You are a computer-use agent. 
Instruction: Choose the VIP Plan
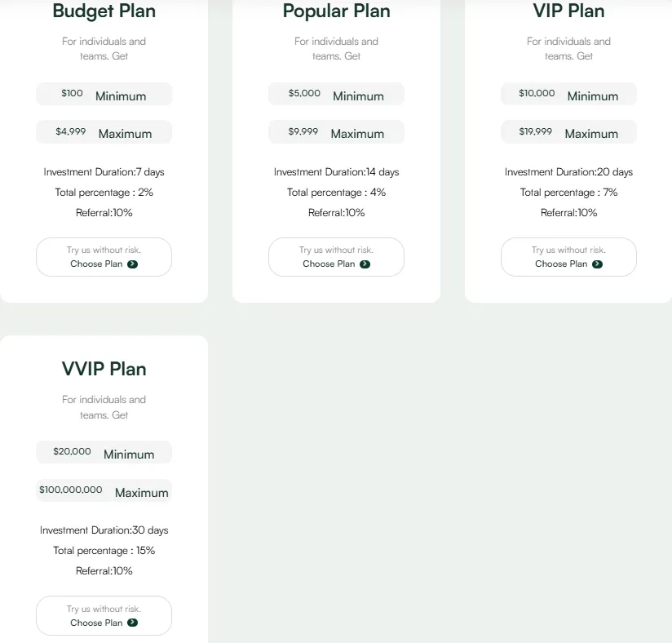tap(568, 257)
